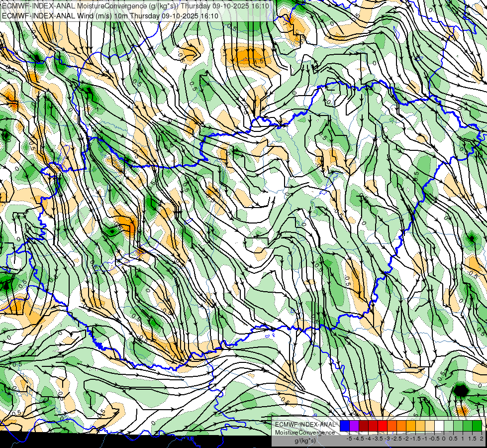The width and height of the screenshot is (487, 448).
Task: Click the legend text 'MoistureConvergence'
Action: coord(305,433)
